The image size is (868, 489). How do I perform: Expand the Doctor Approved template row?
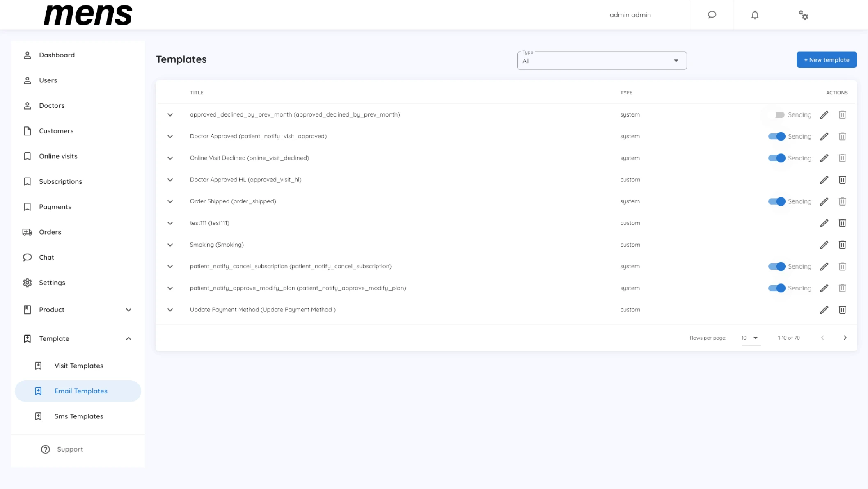(170, 137)
